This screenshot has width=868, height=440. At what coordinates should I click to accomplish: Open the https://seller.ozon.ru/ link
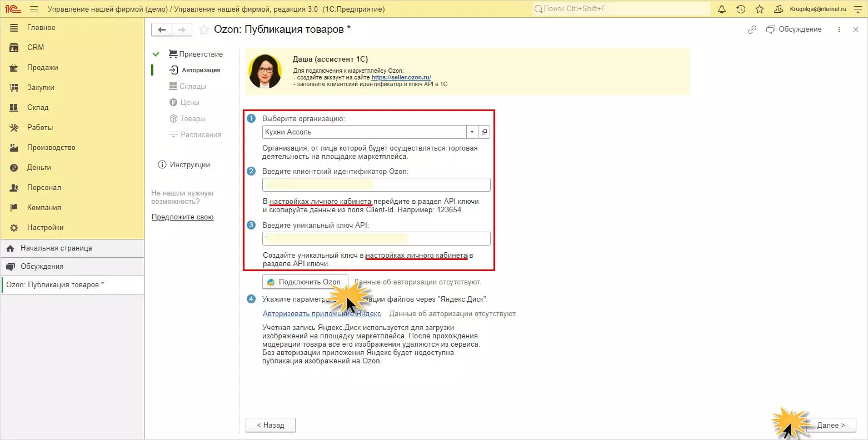(401, 77)
